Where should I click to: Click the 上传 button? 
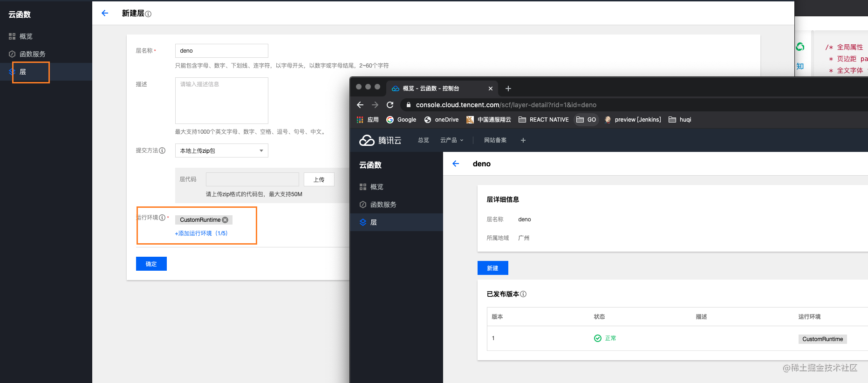319,179
